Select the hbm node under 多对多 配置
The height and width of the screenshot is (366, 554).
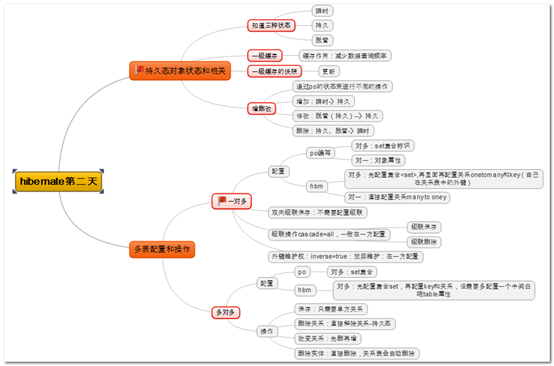click(305, 290)
